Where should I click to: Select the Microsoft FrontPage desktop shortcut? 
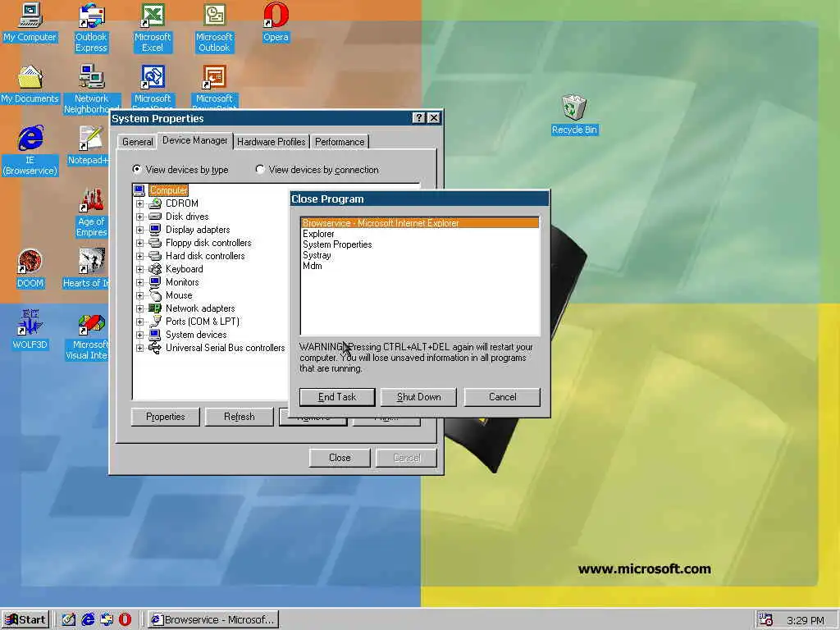tap(153, 85)
